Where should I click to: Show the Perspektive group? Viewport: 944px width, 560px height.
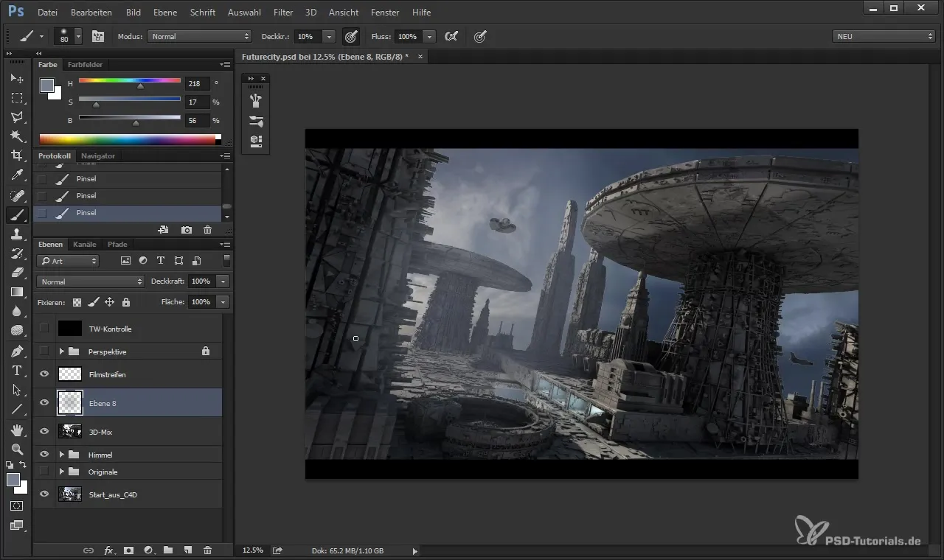pos(44,351)
